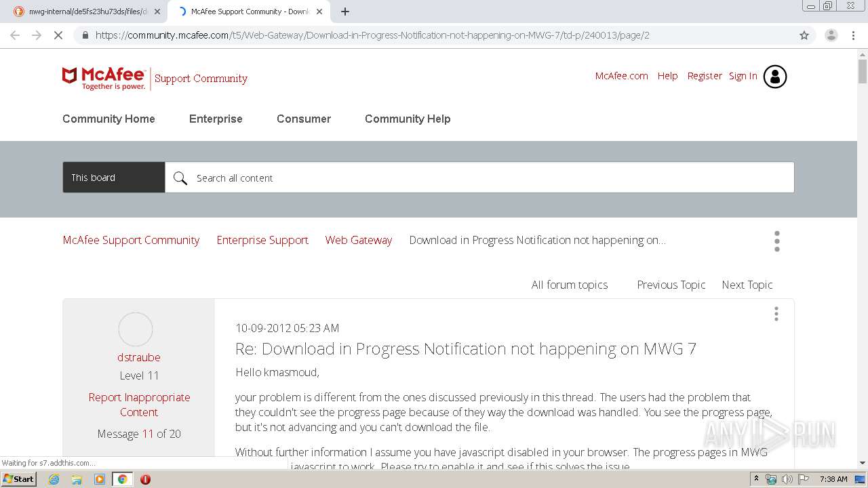Click the post title Re: Download in Progress
This screenshot has height=488, width=868.
pos(466,348)
